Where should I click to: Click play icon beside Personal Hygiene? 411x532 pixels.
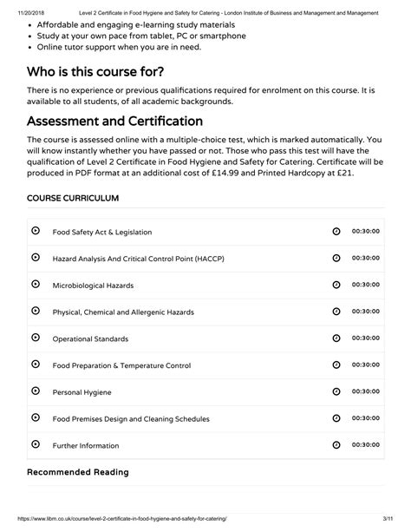pyautogui.click(x=36, y=391)
